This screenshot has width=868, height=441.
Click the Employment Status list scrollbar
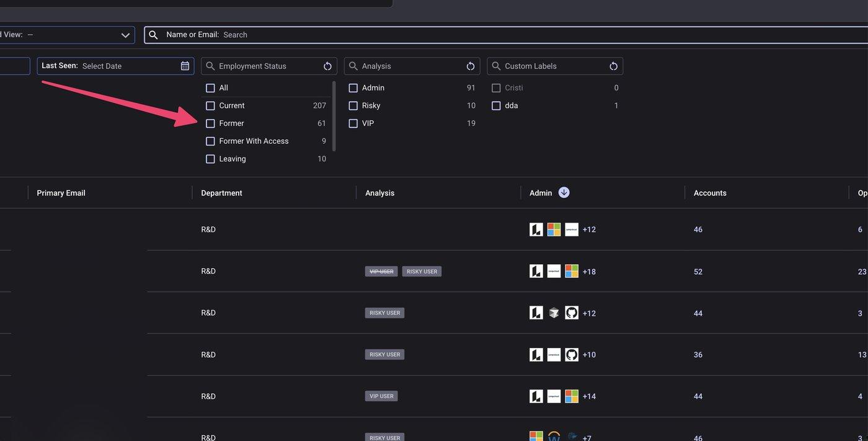[334, 116]
